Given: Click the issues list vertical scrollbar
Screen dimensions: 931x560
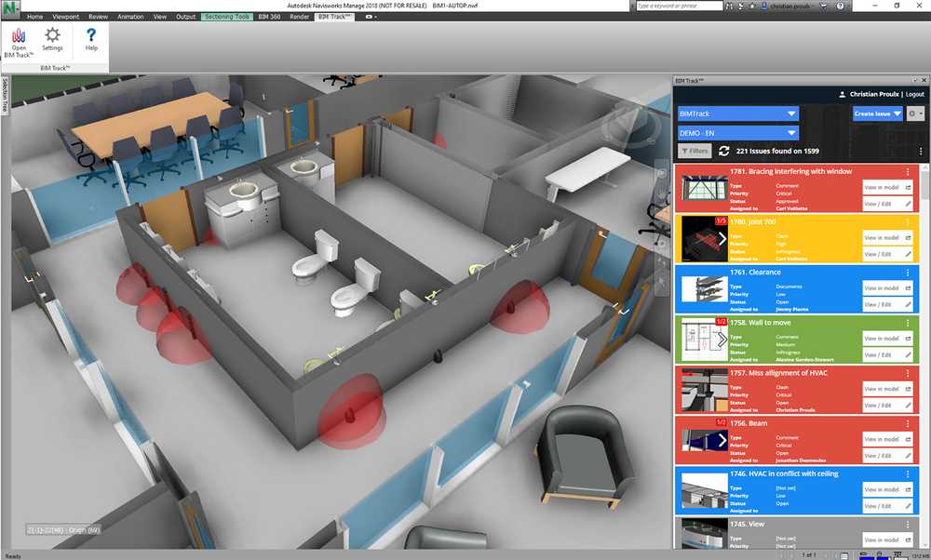Looking at the screenshot, I should pyautogui.click(x=925, y=356).
